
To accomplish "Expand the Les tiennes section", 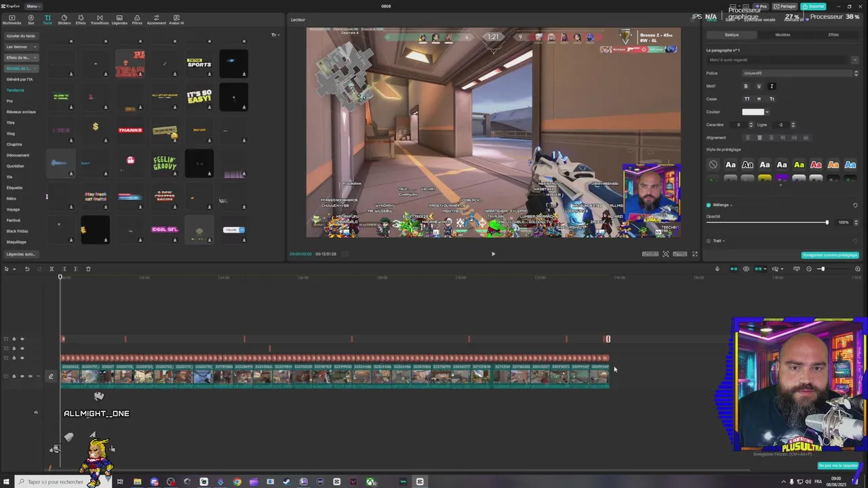I will [x=20, y=47].
